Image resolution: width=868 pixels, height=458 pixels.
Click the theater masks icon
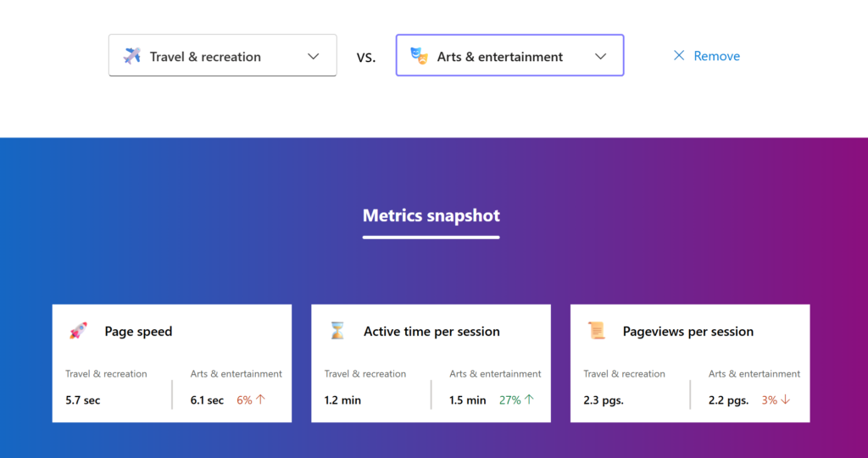[419, 56]
